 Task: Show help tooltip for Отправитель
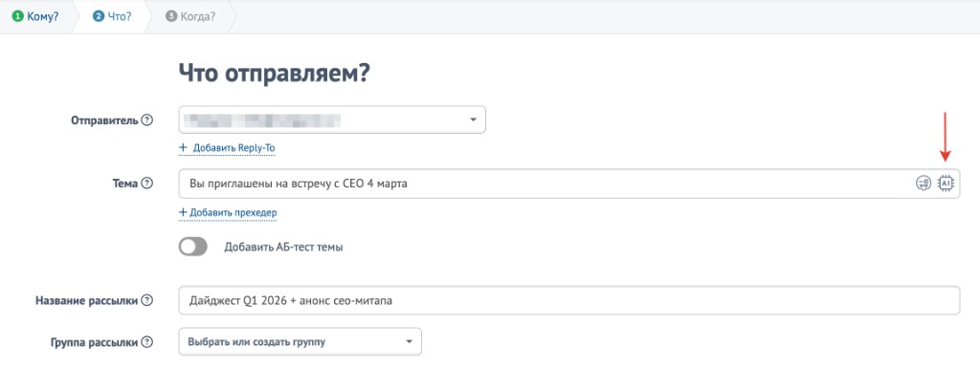(x=146, y=120)
